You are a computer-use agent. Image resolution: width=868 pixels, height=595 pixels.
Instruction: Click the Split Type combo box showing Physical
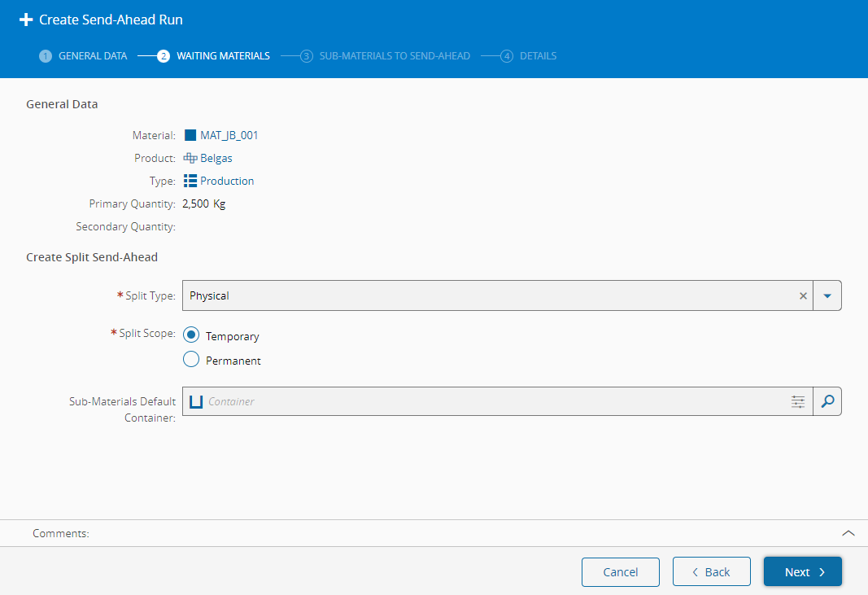pyautogui.click(x=488, y=295)
